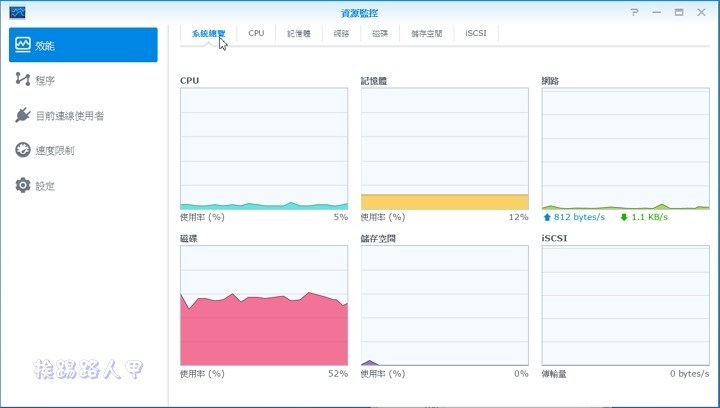Open the 設定 gear icon

23,186
